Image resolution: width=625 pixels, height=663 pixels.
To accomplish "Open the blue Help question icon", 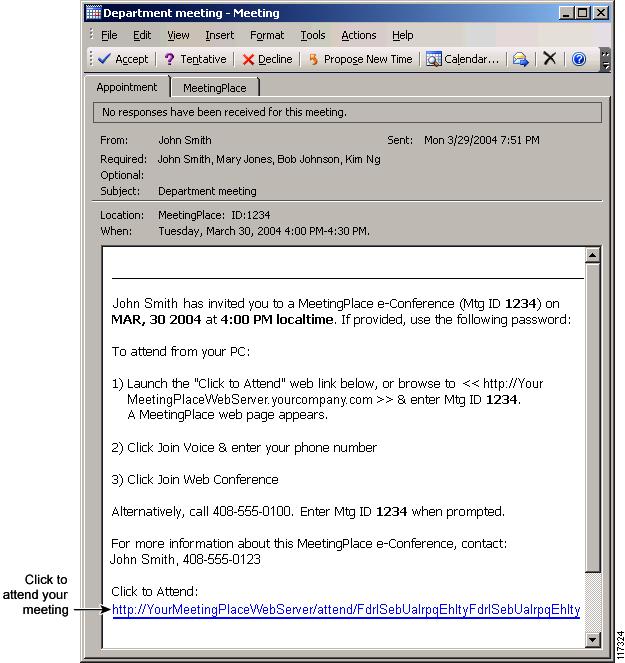I will coord(578,59).
